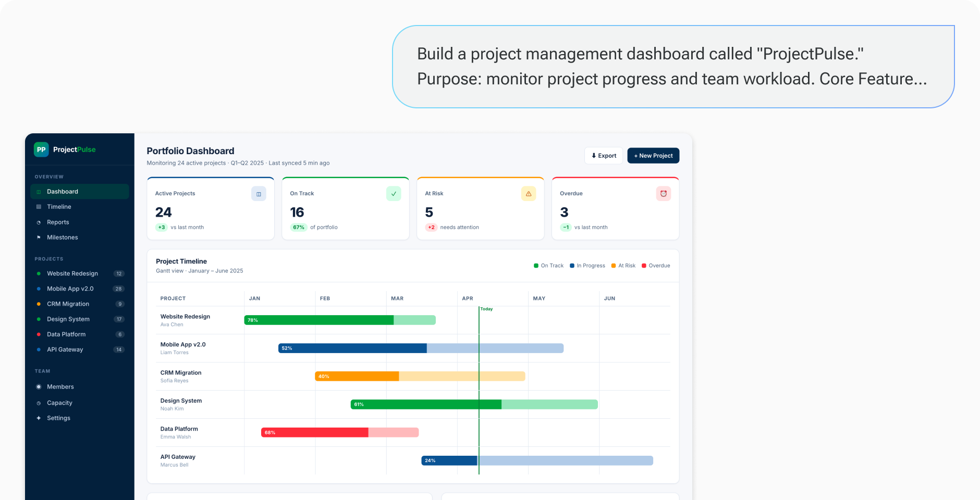Click the 67% badge on On Track card
Image resolution: width=980 pixels, height=500 pixels.
(299, 228)
